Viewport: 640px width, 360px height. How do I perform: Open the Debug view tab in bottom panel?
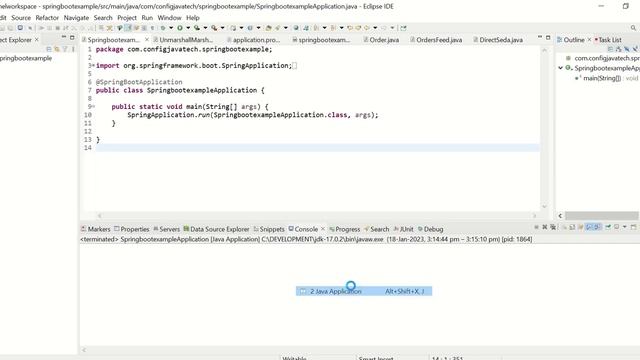pos(430,229)
